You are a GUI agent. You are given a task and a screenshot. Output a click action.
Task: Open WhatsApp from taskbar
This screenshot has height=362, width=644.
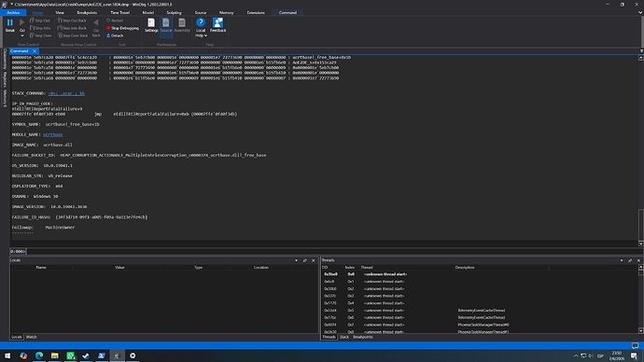coord(71,355)
